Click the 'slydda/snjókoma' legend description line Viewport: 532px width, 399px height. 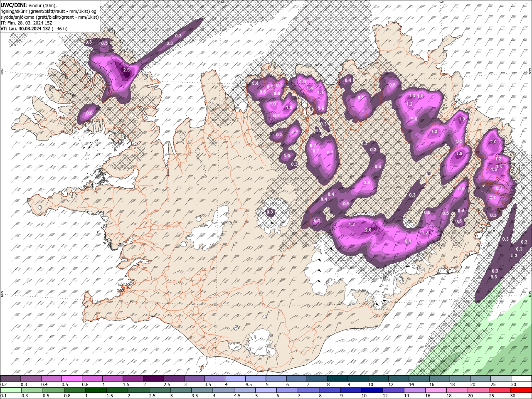pyautogui.click(x=49, y=17)
